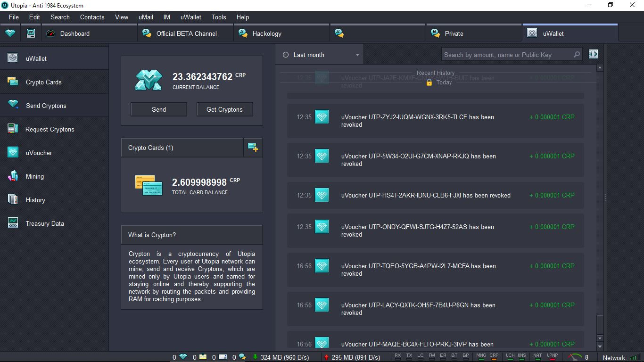The width and height of the screenshot is (644, 362).
Task: Click the 23.362343762 current balance value
Action: coord(202,76)
